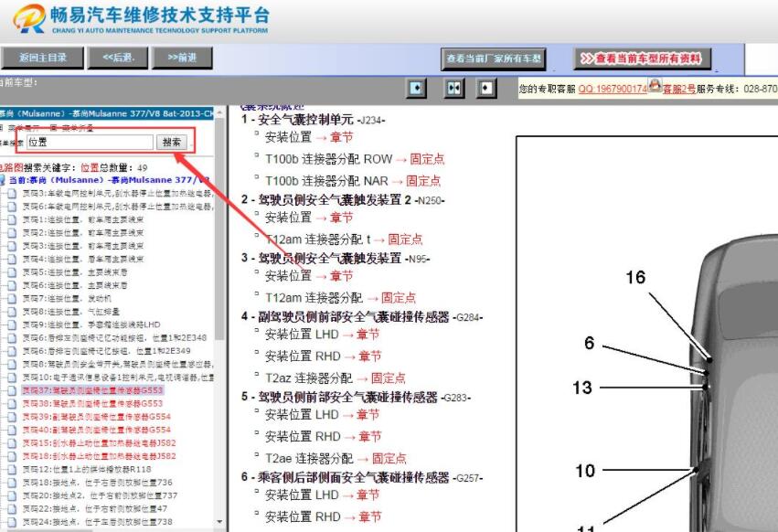Expand the menu with 菜单展开

point(24,128)
